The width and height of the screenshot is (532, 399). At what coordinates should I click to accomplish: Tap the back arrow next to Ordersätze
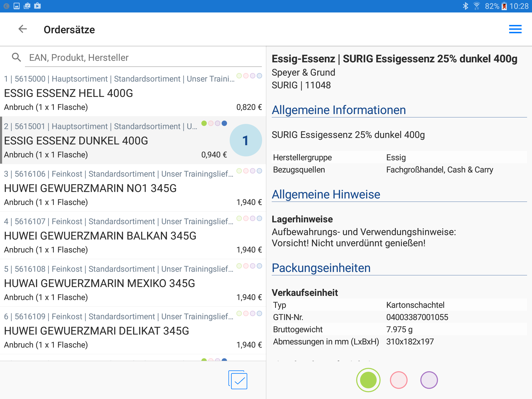coord(23,29)
